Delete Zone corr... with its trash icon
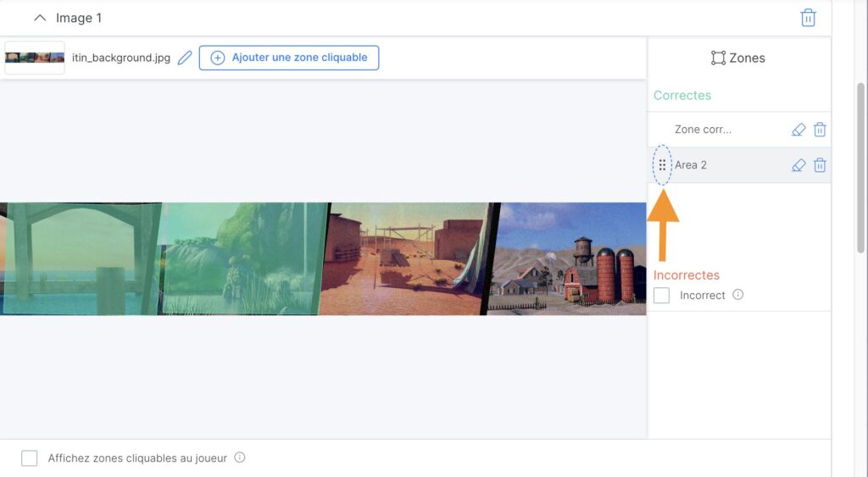This screenshot has width=868, height=477. click(820, 130)
